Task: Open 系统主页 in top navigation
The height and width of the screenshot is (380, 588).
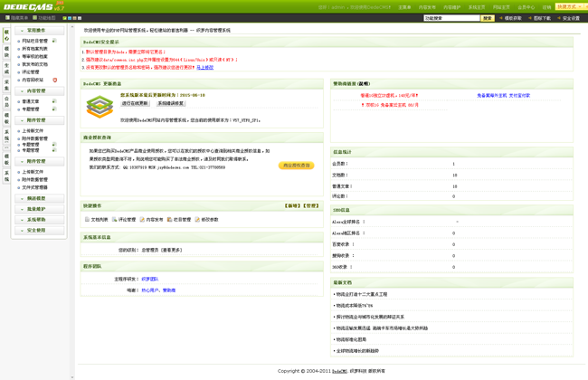Action: point(477,7)
